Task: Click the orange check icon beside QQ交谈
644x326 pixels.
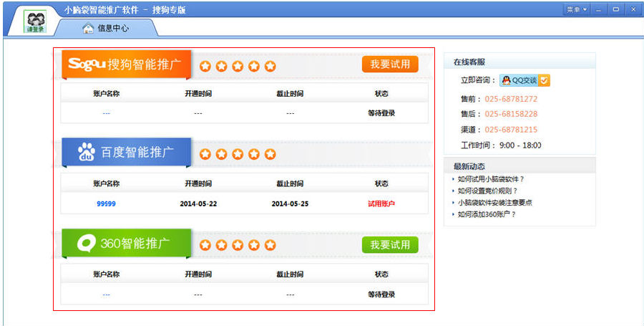Action: click(x=544, y=80)
